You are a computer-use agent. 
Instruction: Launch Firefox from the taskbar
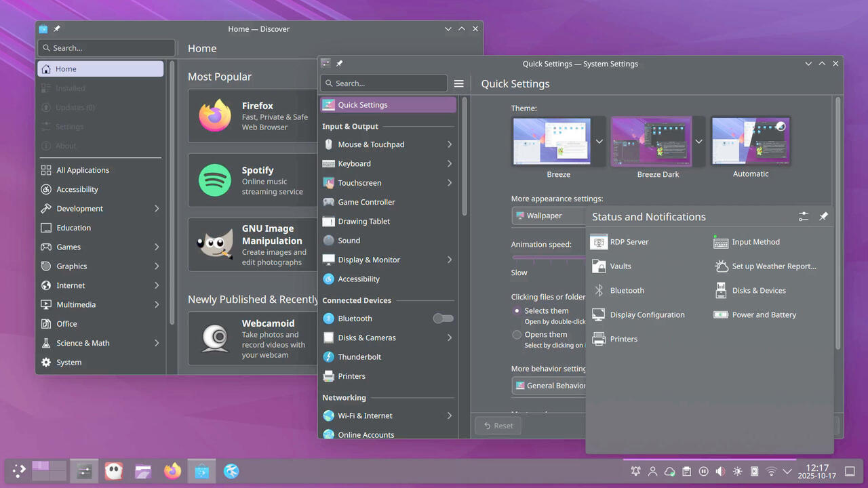click(172, 471)
